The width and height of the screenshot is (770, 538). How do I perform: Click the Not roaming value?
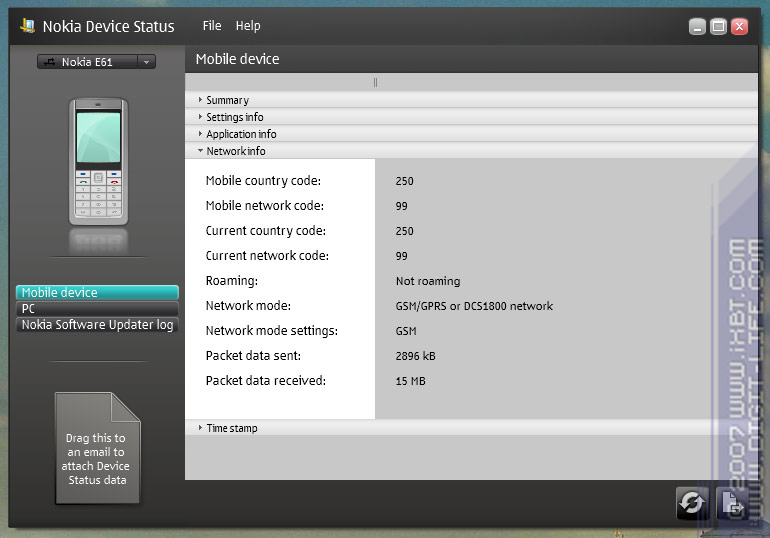click(428, 281)
